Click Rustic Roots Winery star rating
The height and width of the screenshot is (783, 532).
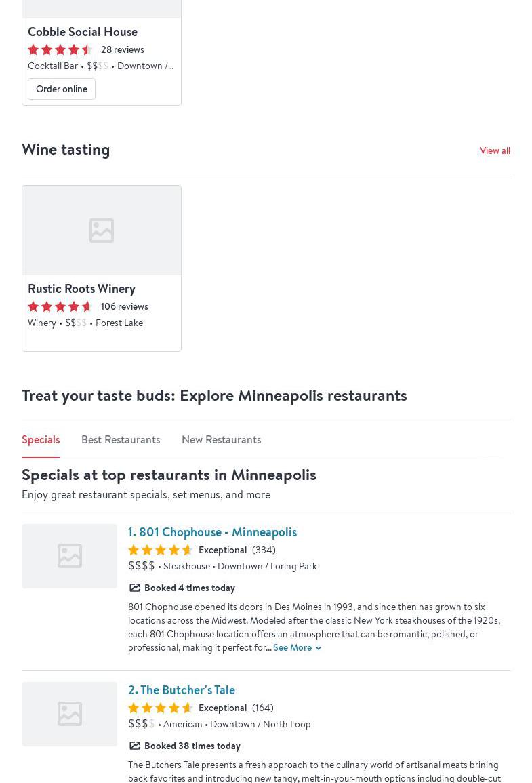[60, 306]
